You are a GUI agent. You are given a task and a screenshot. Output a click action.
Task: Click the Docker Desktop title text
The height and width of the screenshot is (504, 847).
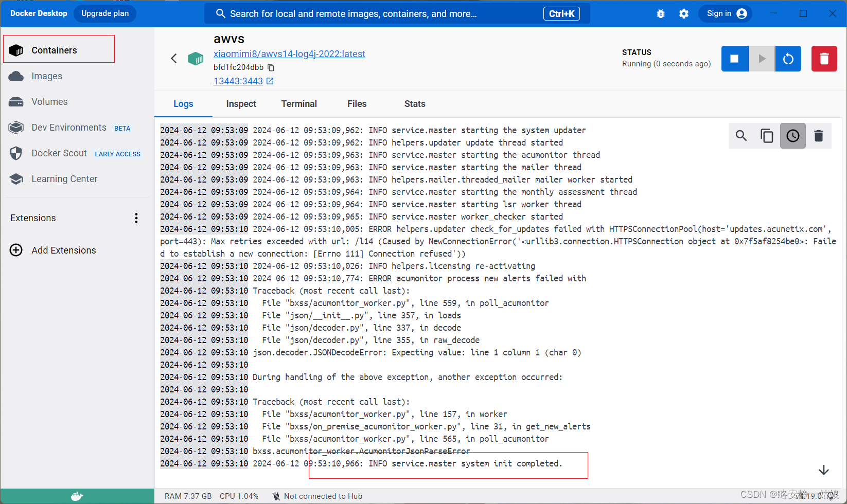click(x=39, y=13)
